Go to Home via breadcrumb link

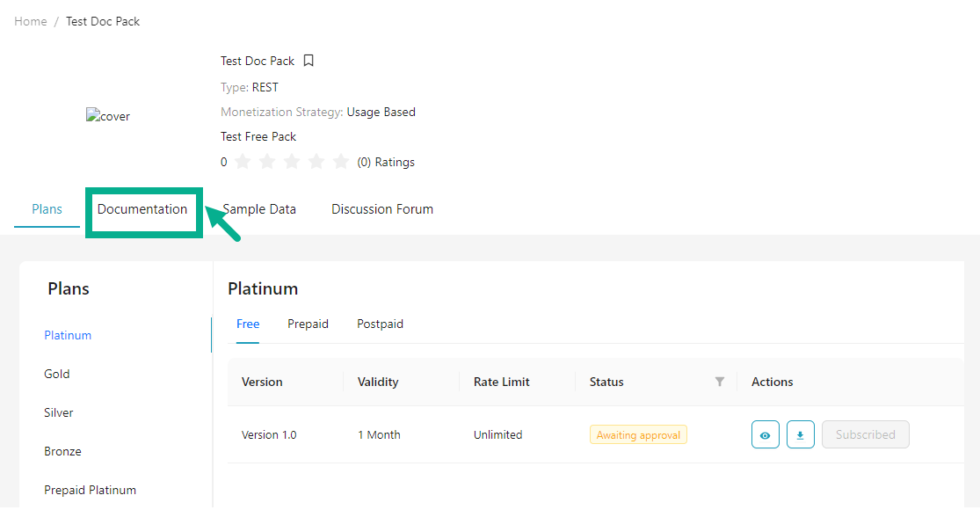(31, 21)
